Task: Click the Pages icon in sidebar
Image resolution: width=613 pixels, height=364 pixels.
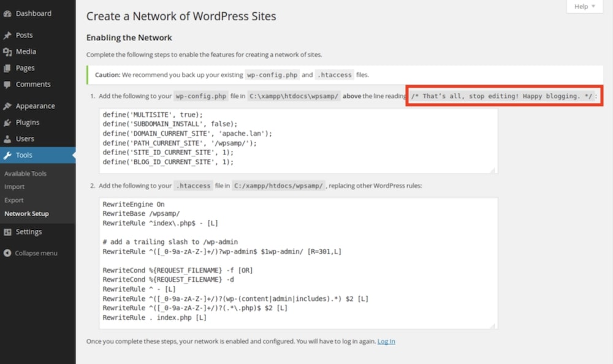Action: tap(7, 68)
